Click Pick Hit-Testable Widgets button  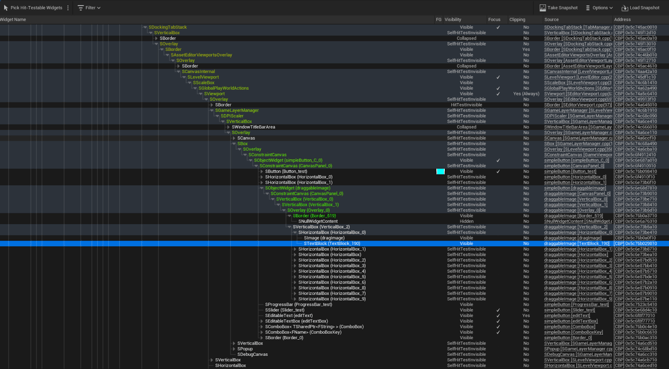click(32, 8)
